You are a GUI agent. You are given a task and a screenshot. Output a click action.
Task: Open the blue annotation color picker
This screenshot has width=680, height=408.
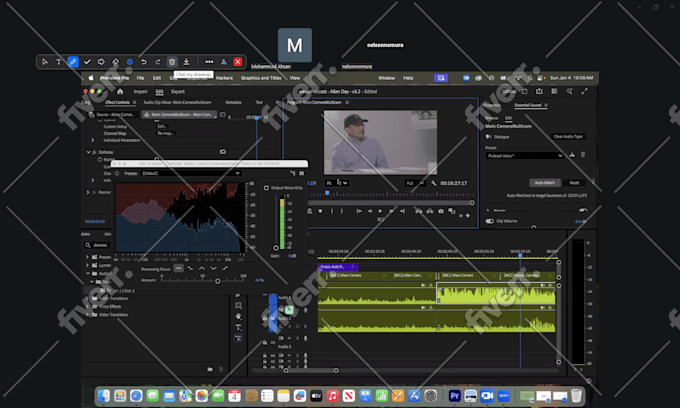pyautogui.click(x=130, y=62)
